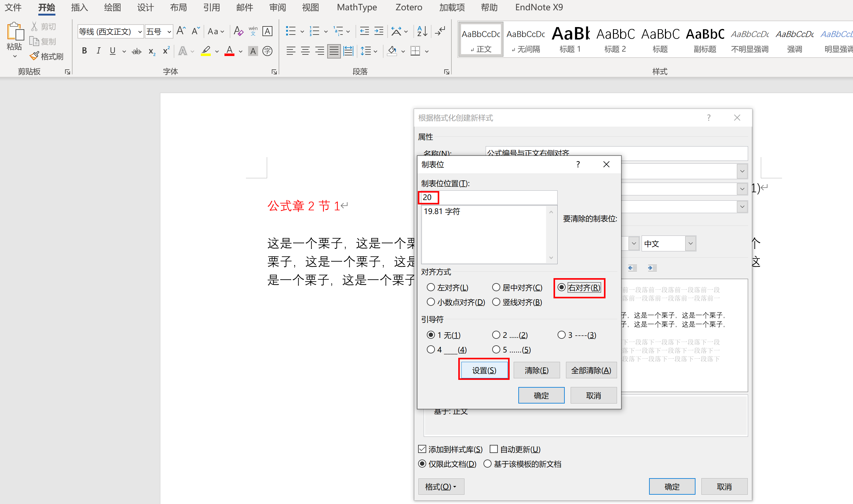Image resolution: width=853 pixels, height=504 pixels.
Task: Open the 中文 language dropdown
Action: click(x=690, y=244)
